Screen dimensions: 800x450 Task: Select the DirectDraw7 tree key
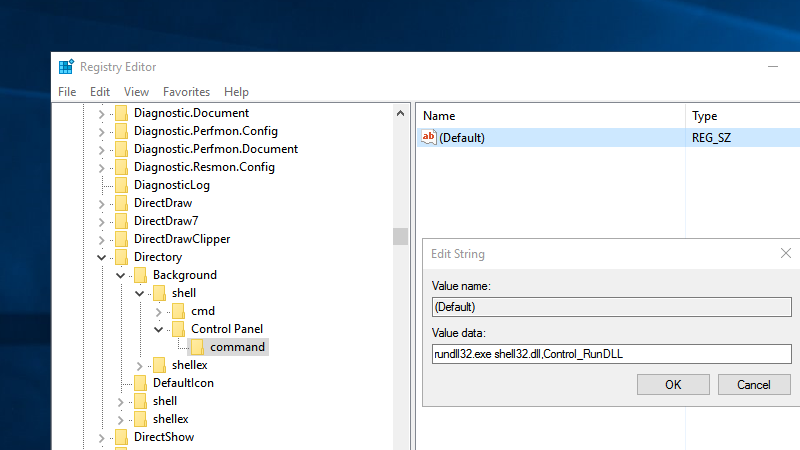click(x=166, y=221)
